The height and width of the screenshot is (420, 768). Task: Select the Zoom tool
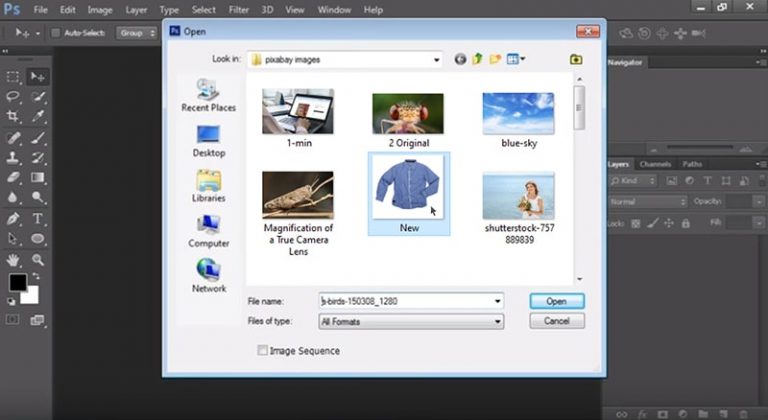[x=38, y=258]
